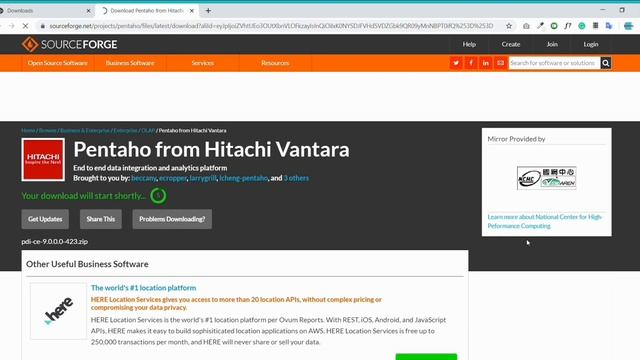Open Business Software menu
640x360 pixels.
130,63
